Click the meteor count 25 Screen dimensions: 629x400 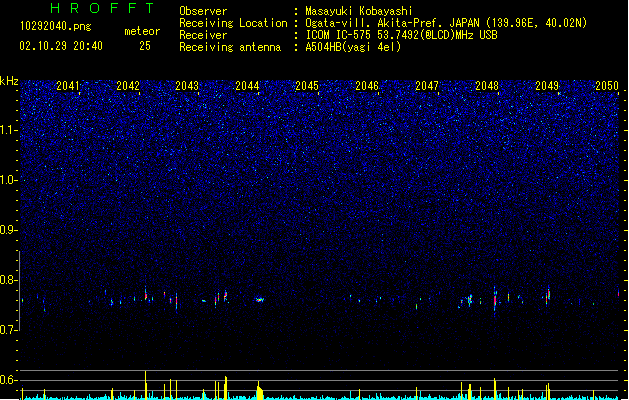click(x=145, y=46)
